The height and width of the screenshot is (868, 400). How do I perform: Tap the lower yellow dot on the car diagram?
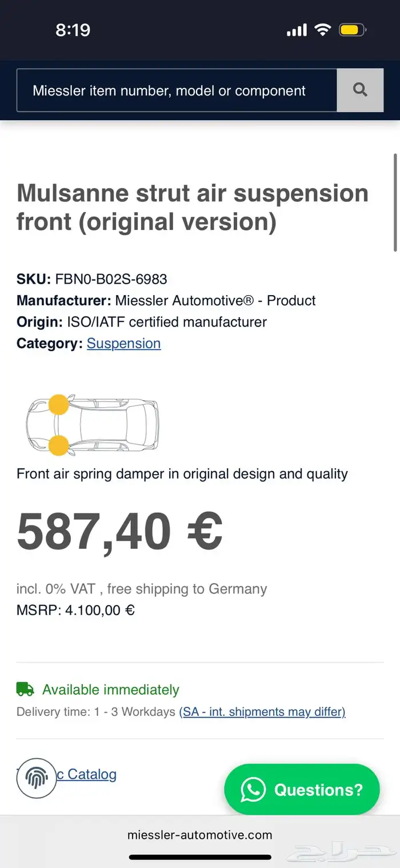pyautogui.click(x=58, y=445)
